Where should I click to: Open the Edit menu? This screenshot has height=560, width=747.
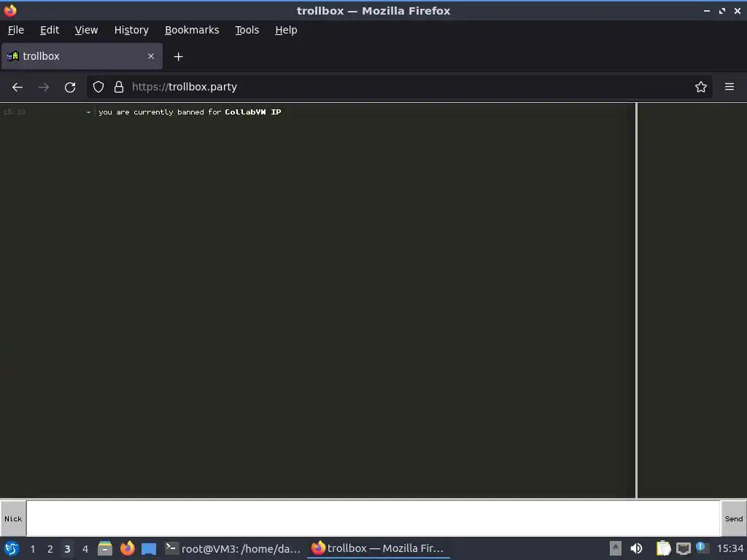tap(50, 30)
